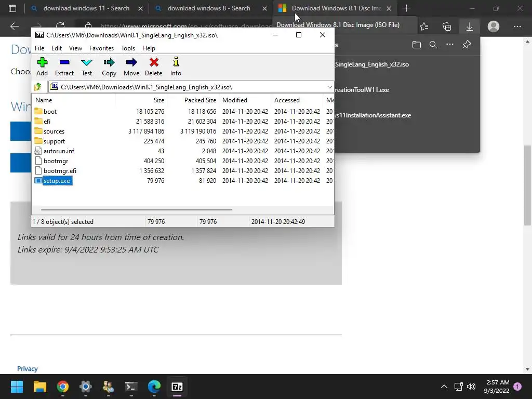Pin the Downloads panel
The width and height of the screenshot is (532, 399).
click(467, 45)
